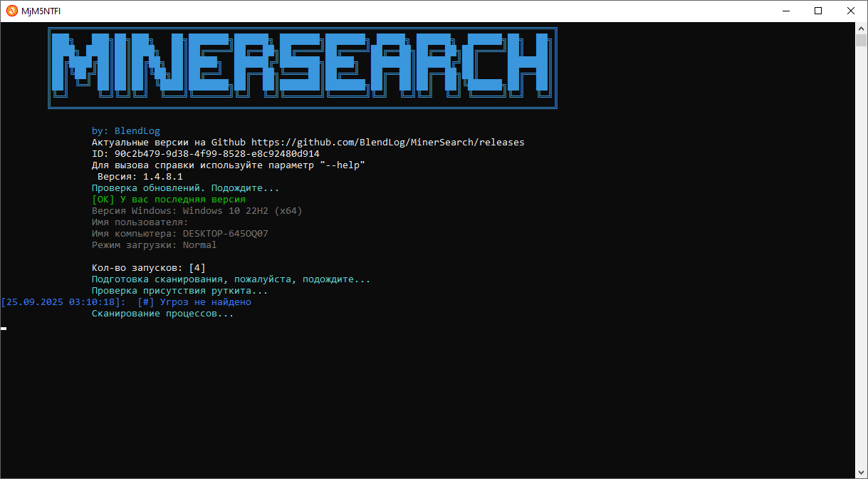Click the scrollbar up arrow
Image resolution: width=868 pixels, height=479 pixels.
click(861, 27)
